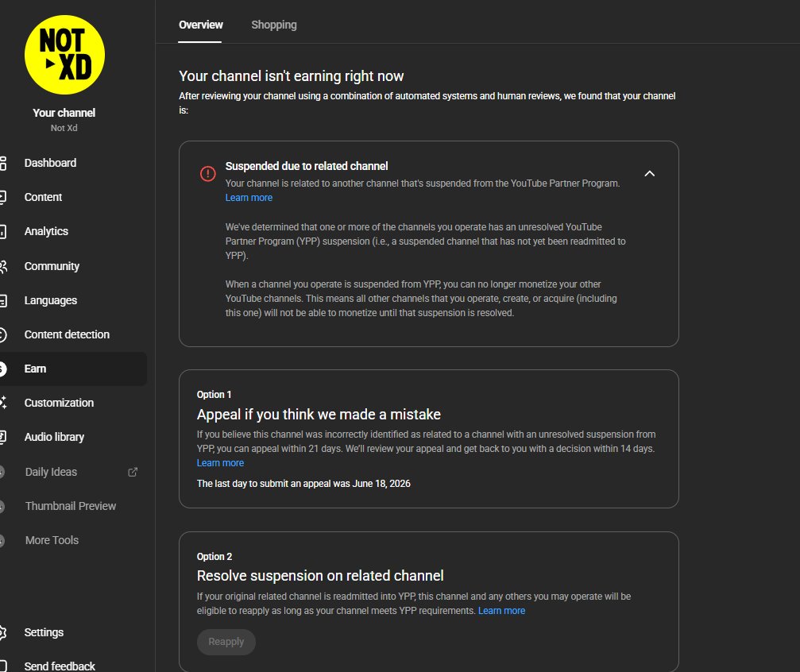Open the Not XD channel avatar
800x672 pixels.
[64, 55]
